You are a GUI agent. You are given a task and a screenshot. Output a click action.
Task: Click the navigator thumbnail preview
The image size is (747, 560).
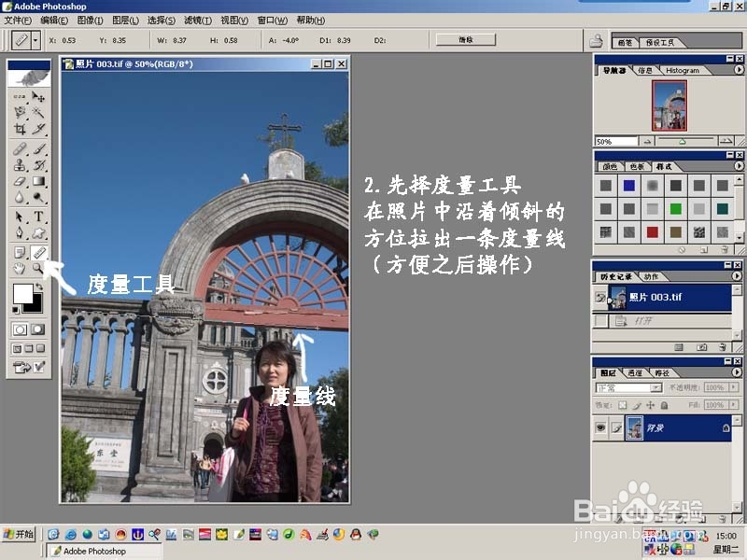click(x=669, y=105)
